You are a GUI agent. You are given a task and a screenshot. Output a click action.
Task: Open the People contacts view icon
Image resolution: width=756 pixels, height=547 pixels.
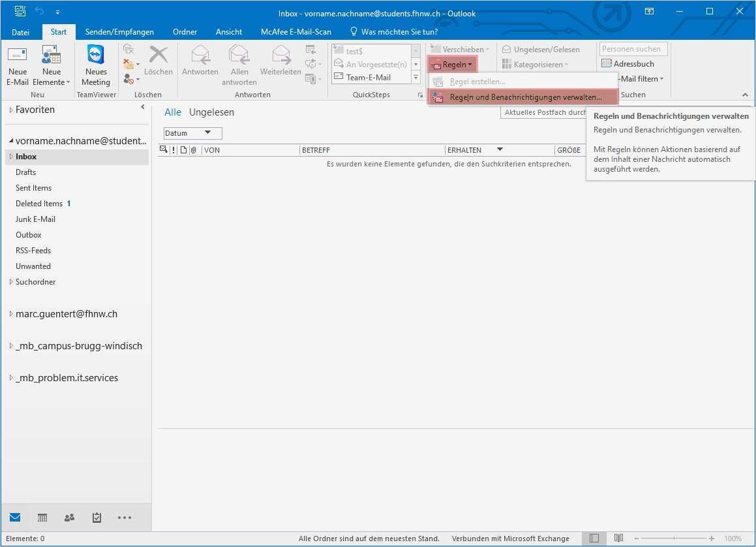pos(69,518)
